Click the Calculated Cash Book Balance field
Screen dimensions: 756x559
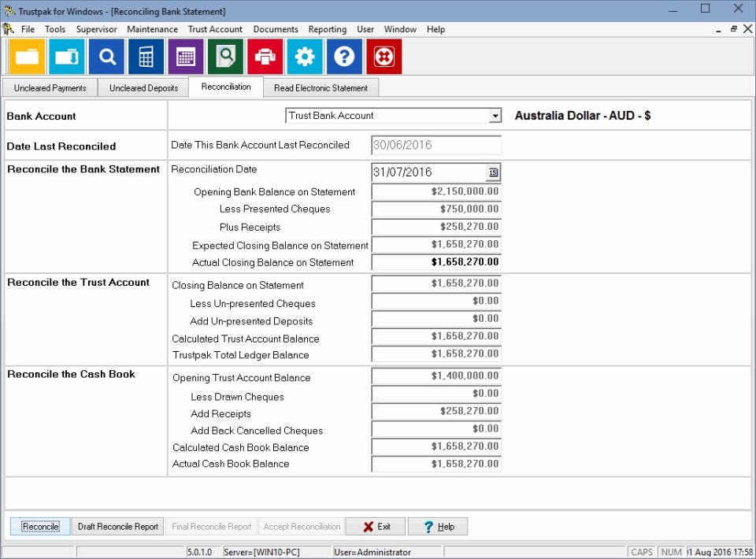click(x=436, y=446)
